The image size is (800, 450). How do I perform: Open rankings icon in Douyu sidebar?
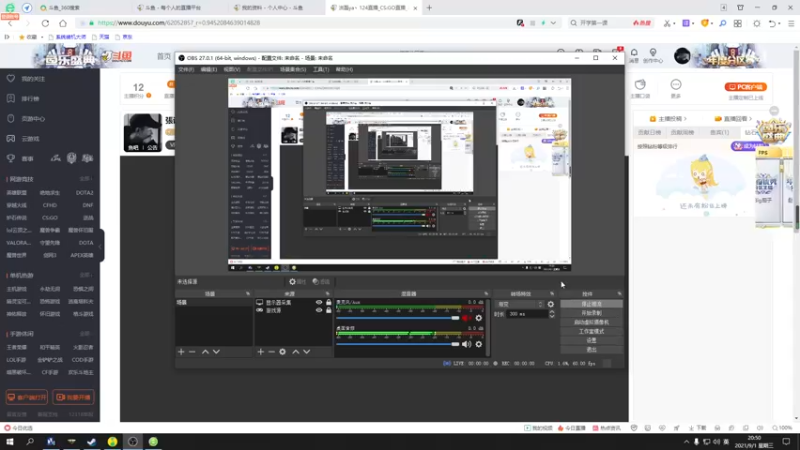11,98
